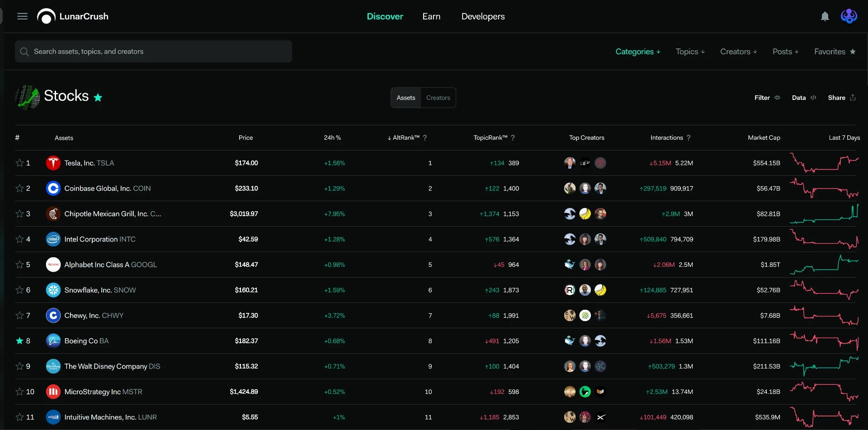Click the Tesla logo icon
The image size is (868, 430).
tap(53, 163)
